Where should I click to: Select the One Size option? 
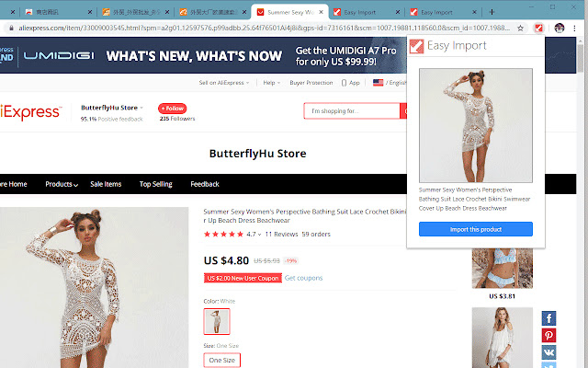click(x=222, y=360)
